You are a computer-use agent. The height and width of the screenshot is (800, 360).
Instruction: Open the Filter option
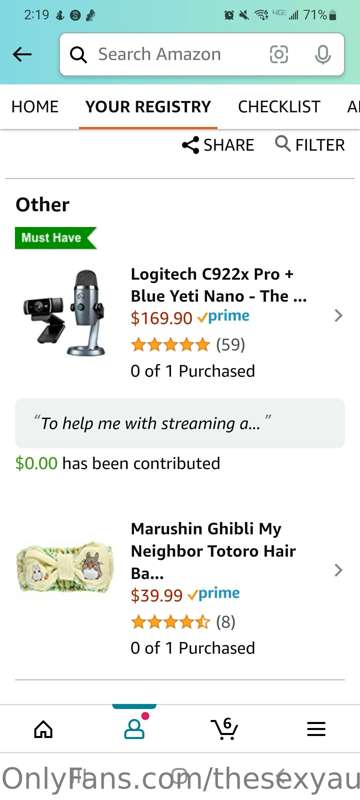pos(310,145)
